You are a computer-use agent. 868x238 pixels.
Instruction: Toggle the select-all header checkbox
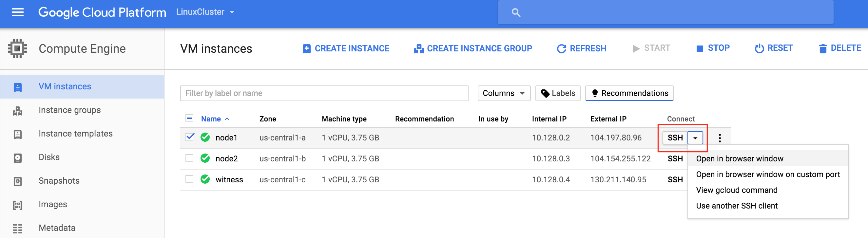[x=189, y=118]
